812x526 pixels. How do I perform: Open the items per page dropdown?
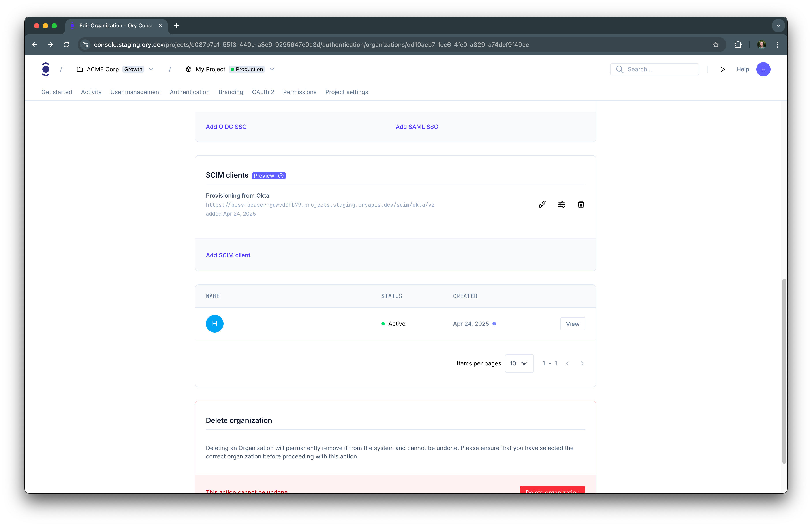click(x=519, y=363)
